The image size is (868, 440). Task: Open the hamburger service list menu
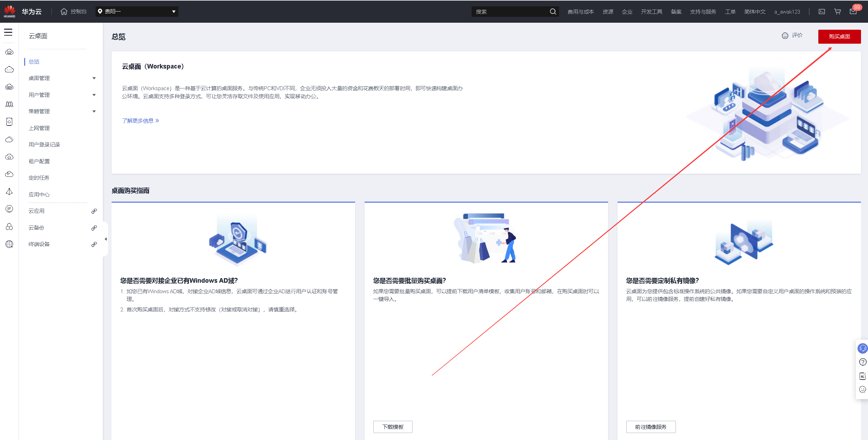(x=8, y=33)
